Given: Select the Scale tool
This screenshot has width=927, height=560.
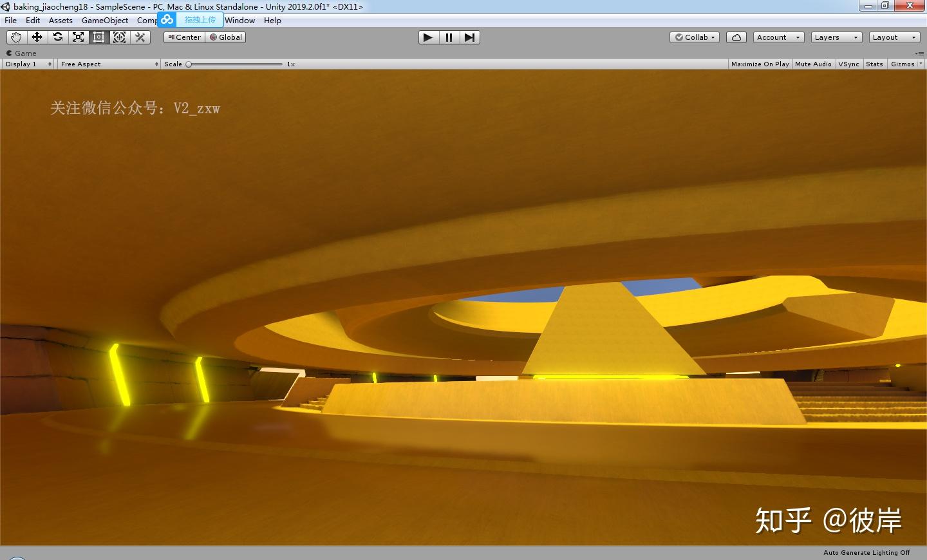Looking at the screenshot, I should (x=78, y=37).
